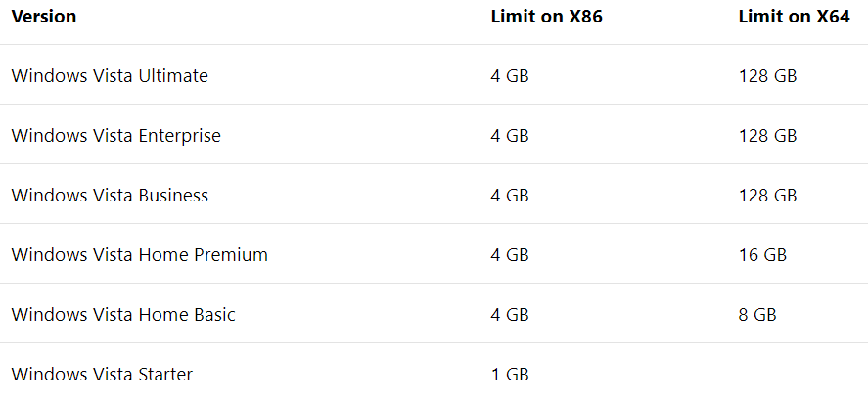Select the Windows Vista Ultimate cell
The width and height of the screenshot is (868, 402).
(x=110, y=75)
